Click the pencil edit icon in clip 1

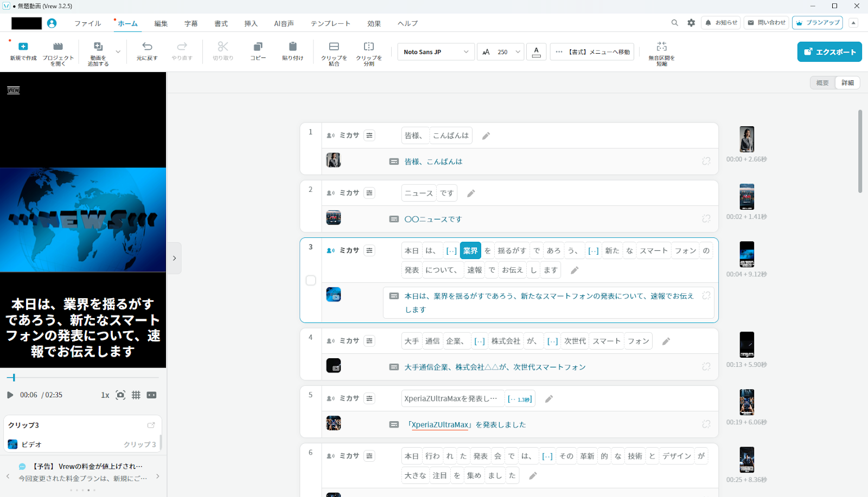pyautogui.click(x=486, y=136)
